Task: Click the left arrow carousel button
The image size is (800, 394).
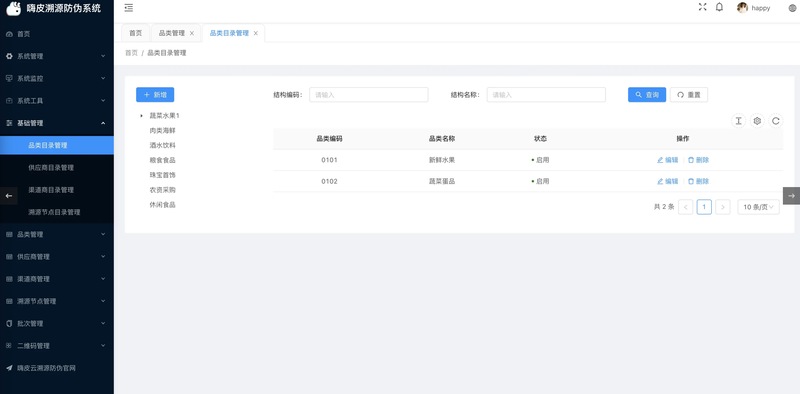Action: click(x=9, y=195)
